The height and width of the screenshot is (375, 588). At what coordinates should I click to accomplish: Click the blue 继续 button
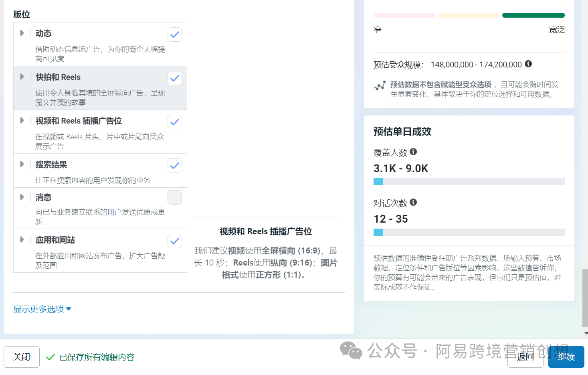(566, 357)
